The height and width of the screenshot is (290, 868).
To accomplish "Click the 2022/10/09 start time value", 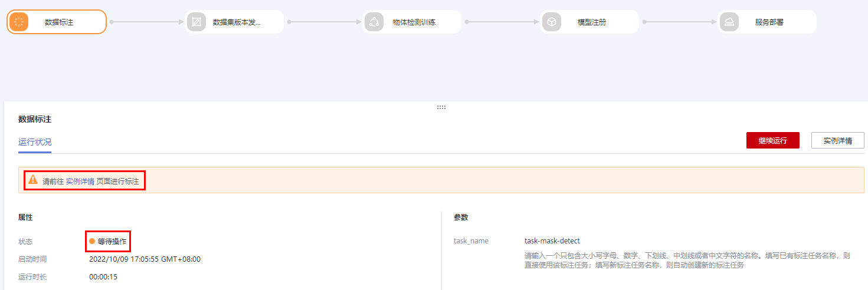I will (x=145, y=259).
